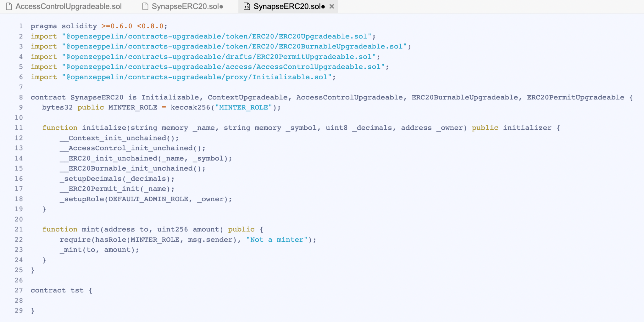The image size is (644, 322).
Task: Click '_setupRole(DEFAULT_ADMIN_ROLE, _owner);' line
Action: pos(146,199)
